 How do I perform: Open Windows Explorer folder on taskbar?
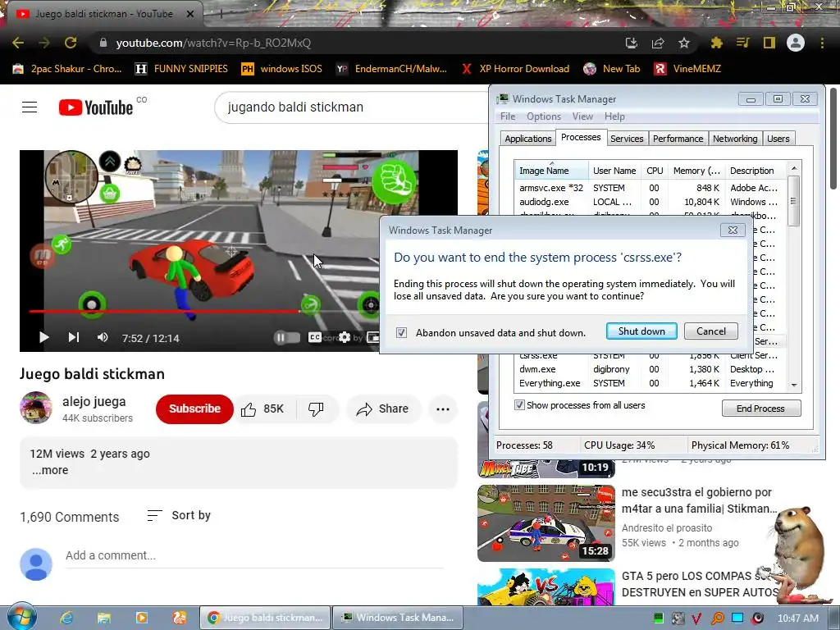click(x=103, y=618)
